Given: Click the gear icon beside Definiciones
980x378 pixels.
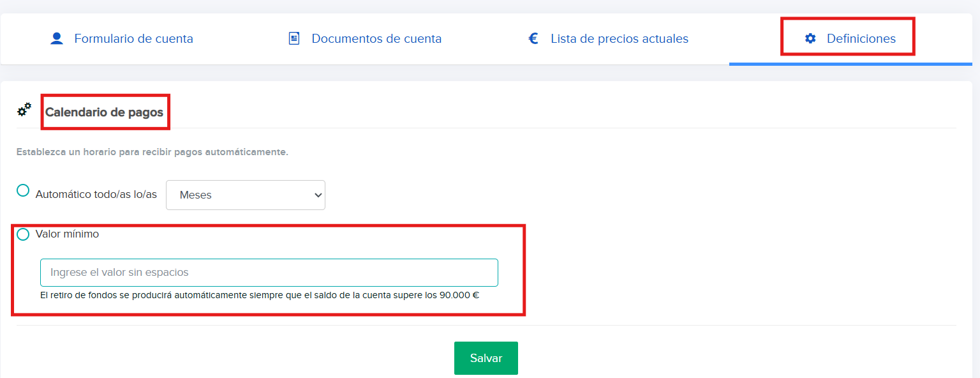Looking at the screenshot, I should 810,39.
